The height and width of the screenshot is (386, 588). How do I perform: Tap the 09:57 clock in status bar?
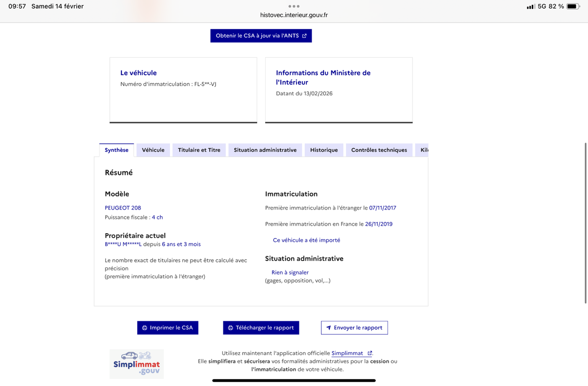[17, 6]
